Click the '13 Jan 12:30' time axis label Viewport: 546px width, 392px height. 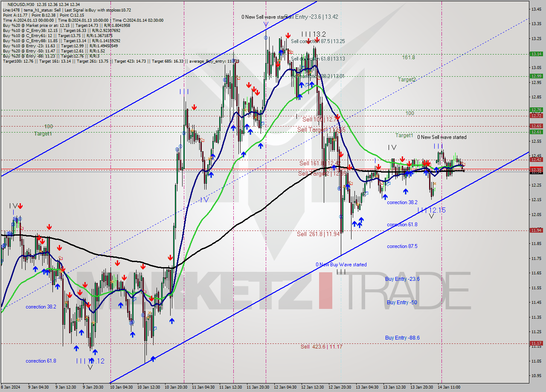click(394, 387)
